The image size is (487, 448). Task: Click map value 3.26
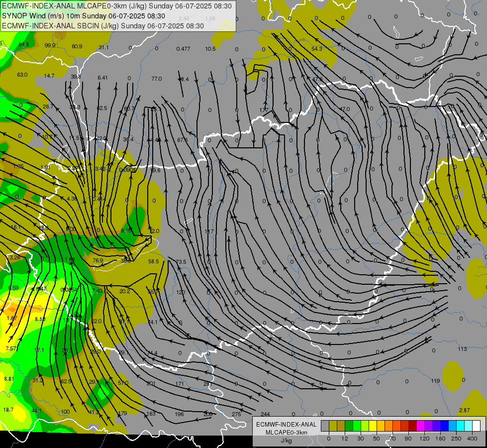(x=14, y=257)
